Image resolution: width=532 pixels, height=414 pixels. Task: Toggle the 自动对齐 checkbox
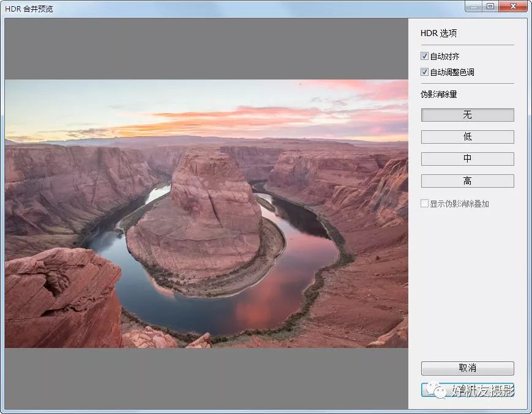click(425, 56)
